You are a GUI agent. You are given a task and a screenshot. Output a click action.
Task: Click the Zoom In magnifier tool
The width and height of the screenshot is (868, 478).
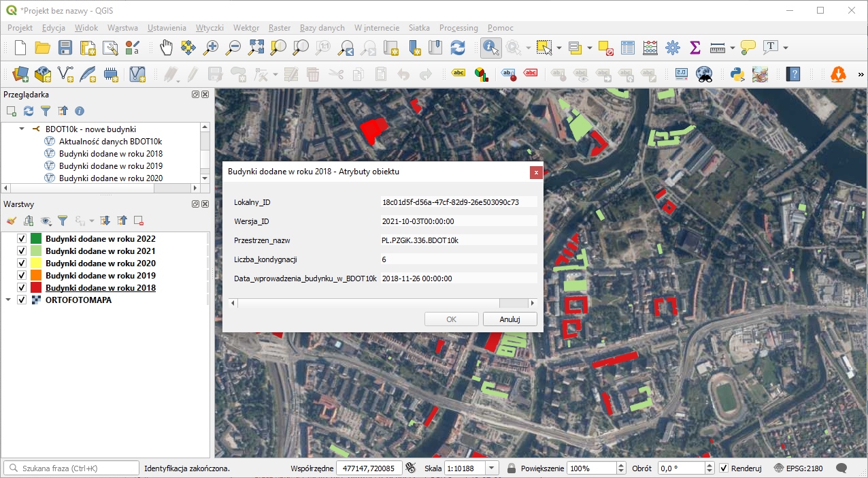[x=211, y=48]
